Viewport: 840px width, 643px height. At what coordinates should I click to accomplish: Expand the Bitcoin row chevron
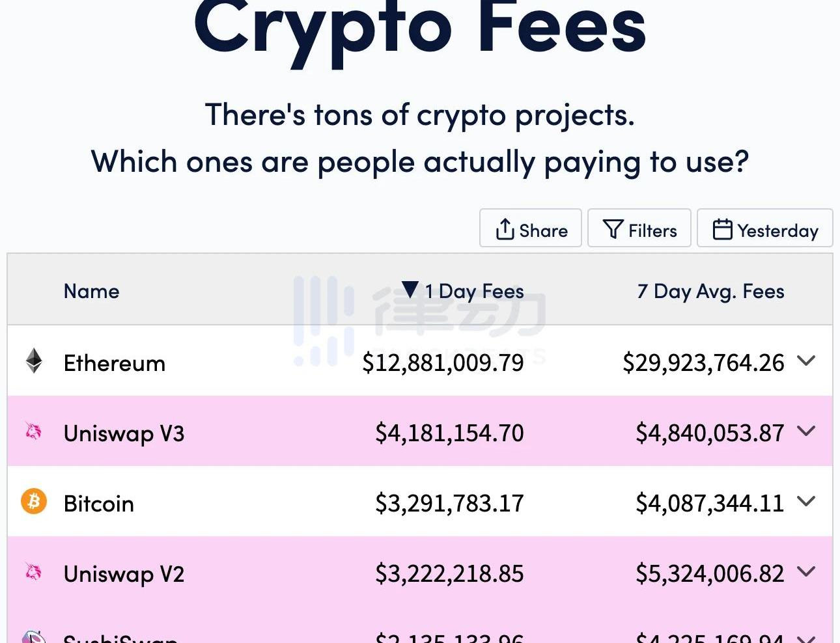(806, 501)
